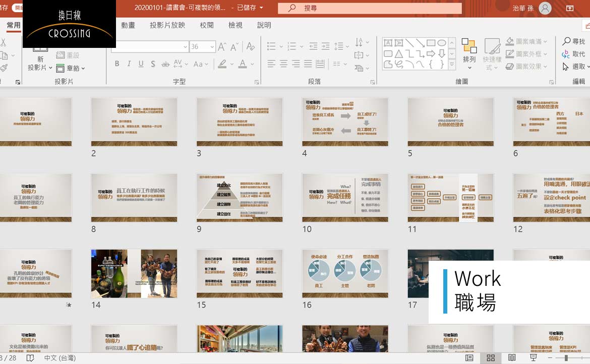
Task: Select slide 9 pyramid thumbnail
Action: tap(240, 198)
